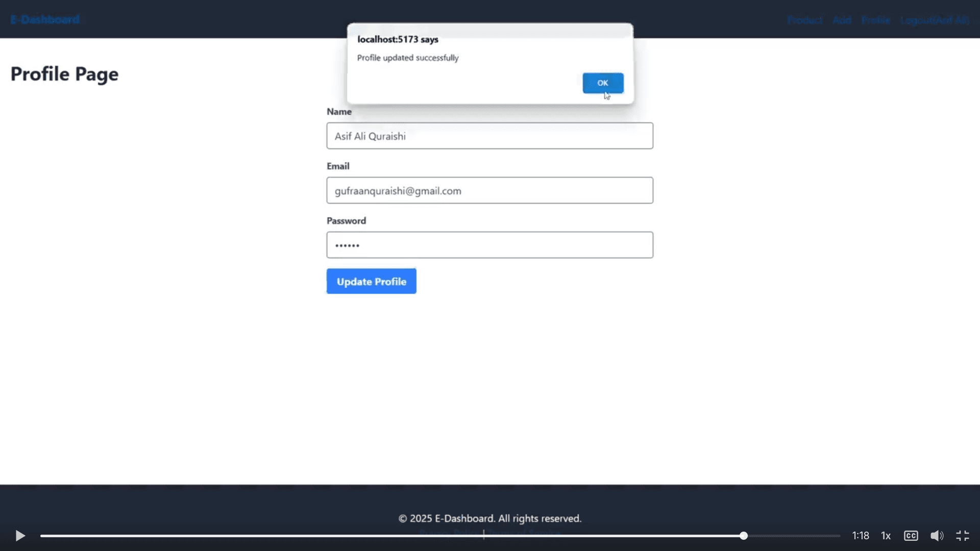The width and height of the screenshot is (980, 551).
Task: Focus the Name field with Asif Ali Quraishi
Action: click(489, 136)
